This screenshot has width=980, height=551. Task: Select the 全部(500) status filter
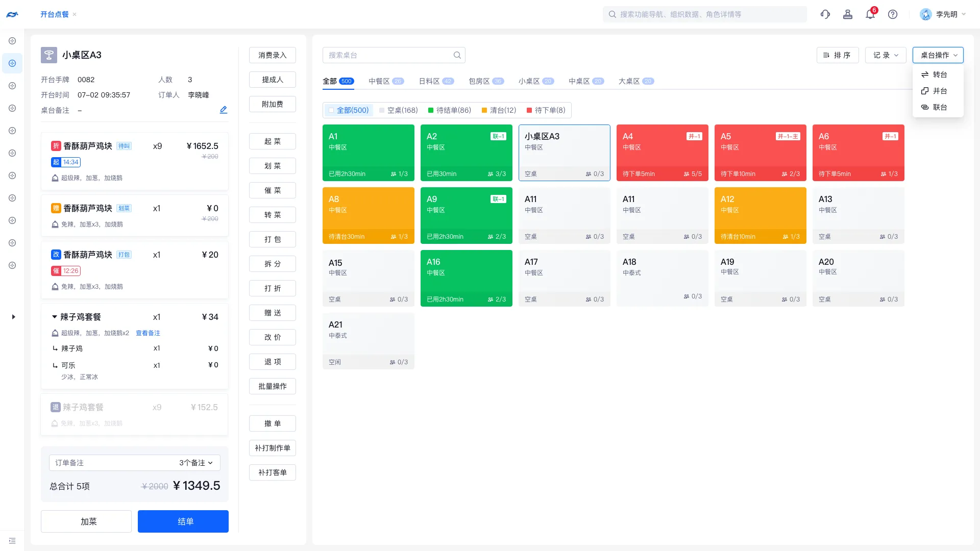click(349, 110)
